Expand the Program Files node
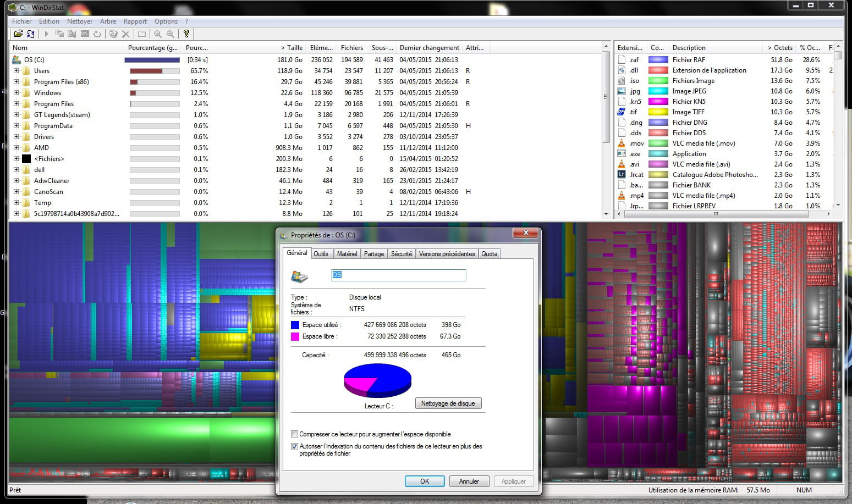 point(16,103)
